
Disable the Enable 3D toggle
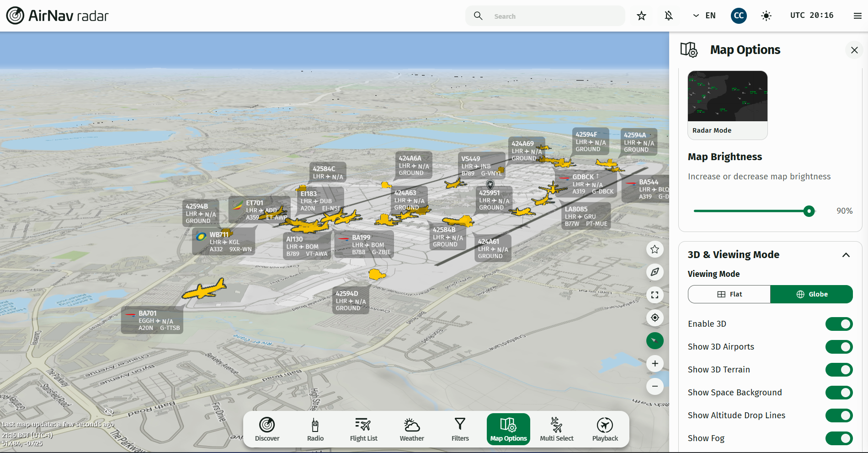click(839, 324)
